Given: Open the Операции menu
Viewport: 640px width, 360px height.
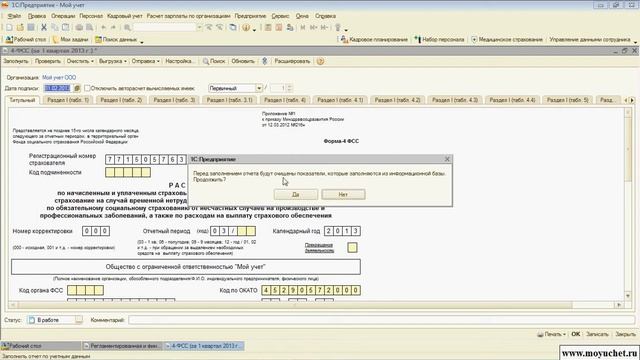Looking at the screenshot, I should coord(63,16).
